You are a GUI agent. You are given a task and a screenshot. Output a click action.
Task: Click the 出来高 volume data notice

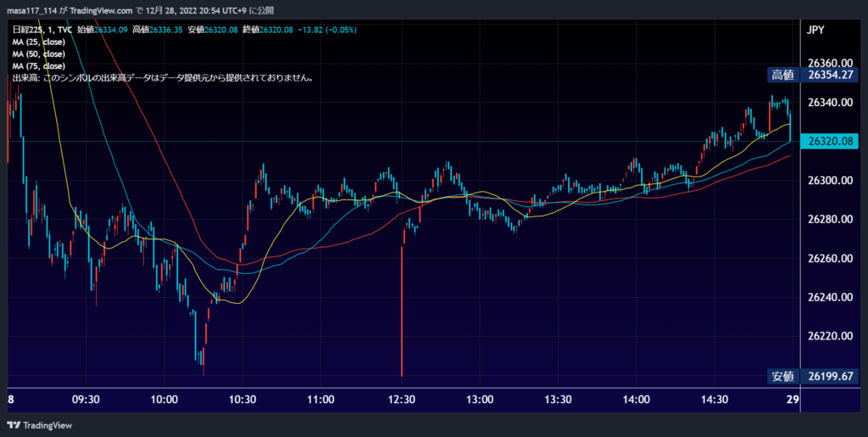pos(164,79)
